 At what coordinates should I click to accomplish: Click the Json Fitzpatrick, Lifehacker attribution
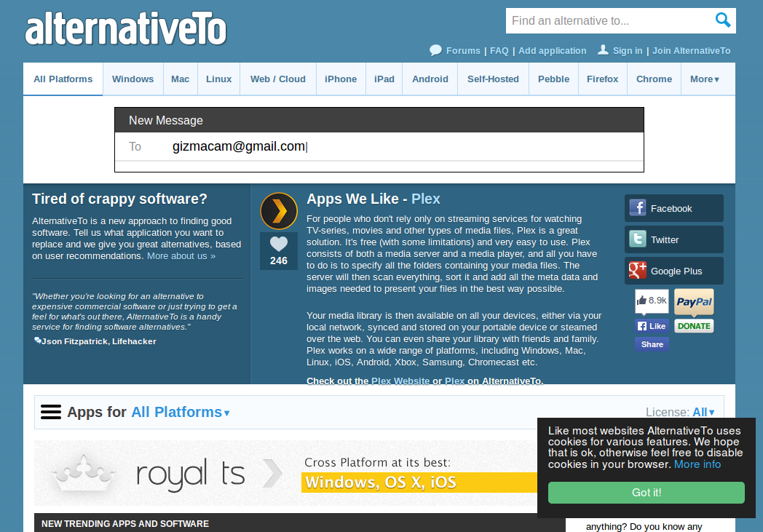98,341
